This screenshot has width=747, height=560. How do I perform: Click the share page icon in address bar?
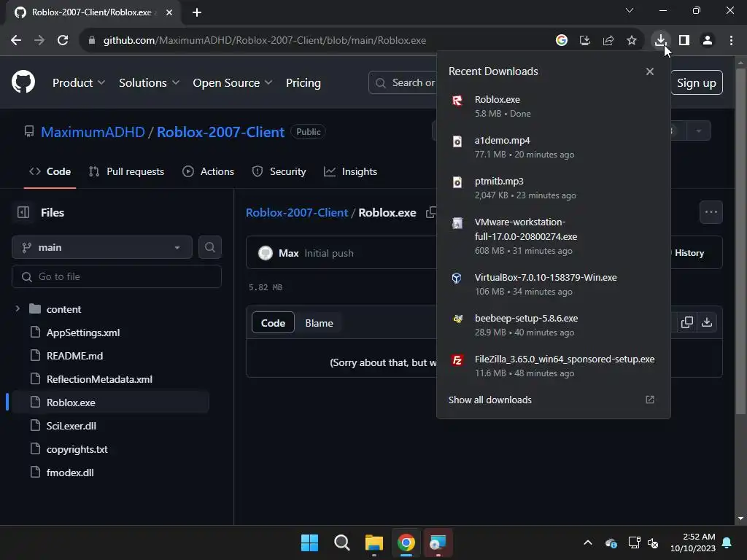[608, 40]
